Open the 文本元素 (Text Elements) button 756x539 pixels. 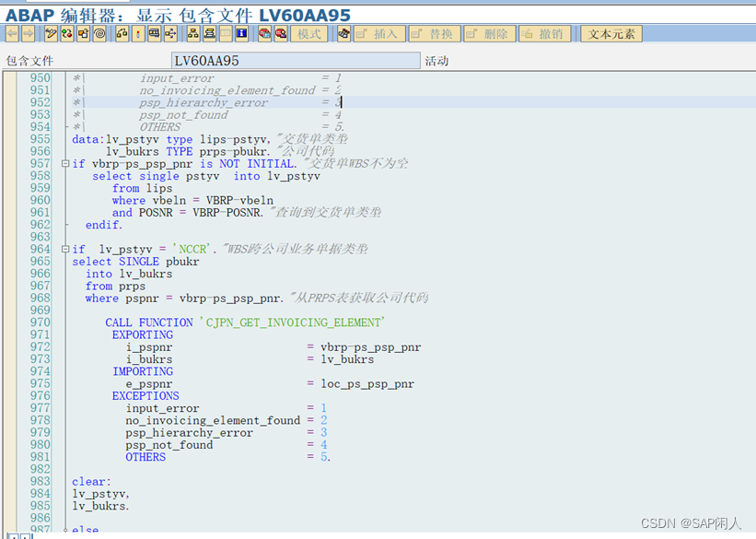point(611,34)
